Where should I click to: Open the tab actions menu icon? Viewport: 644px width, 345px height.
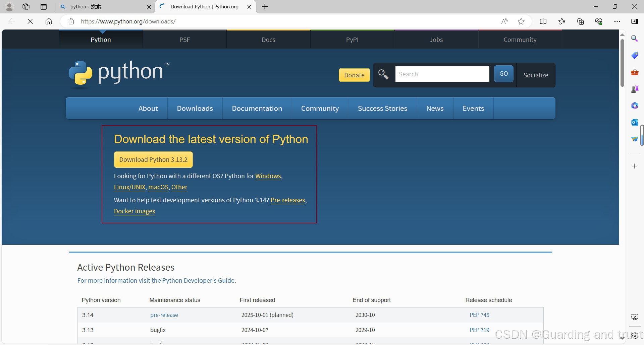coord(44,7)
